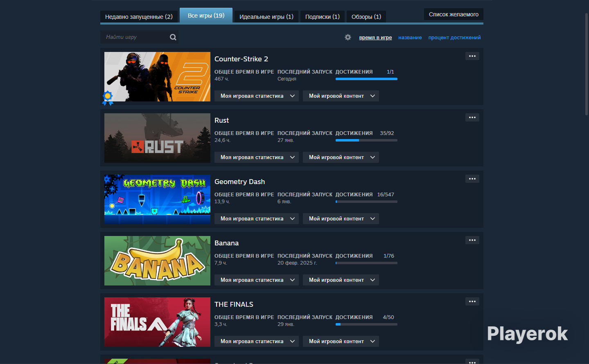Open three-dot menu for Banana

[x=472, y=240]
